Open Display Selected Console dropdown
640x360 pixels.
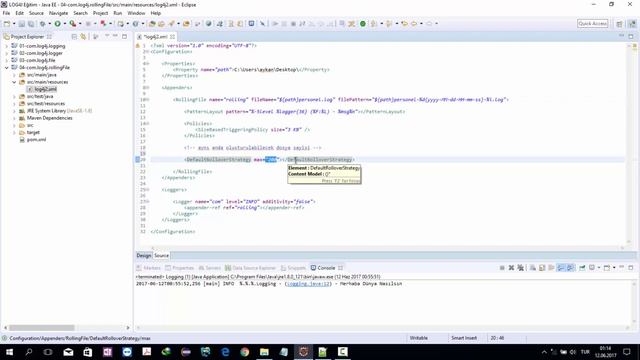click(599, 268)
